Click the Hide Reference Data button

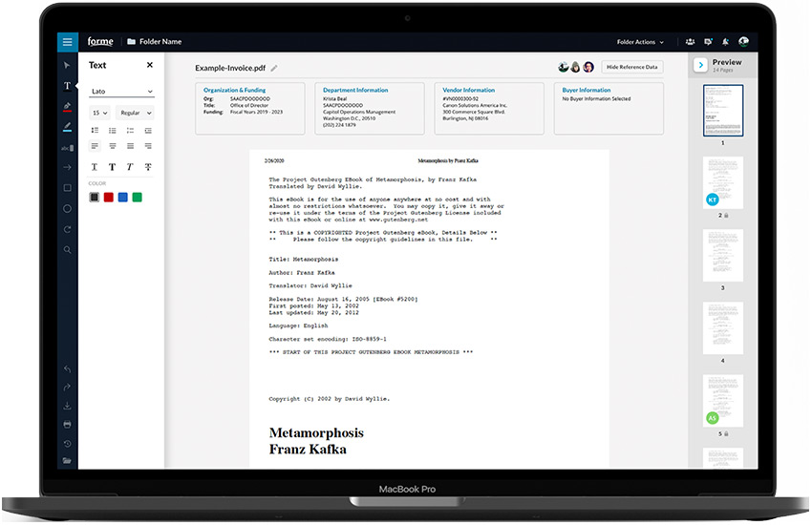point(632,68)
